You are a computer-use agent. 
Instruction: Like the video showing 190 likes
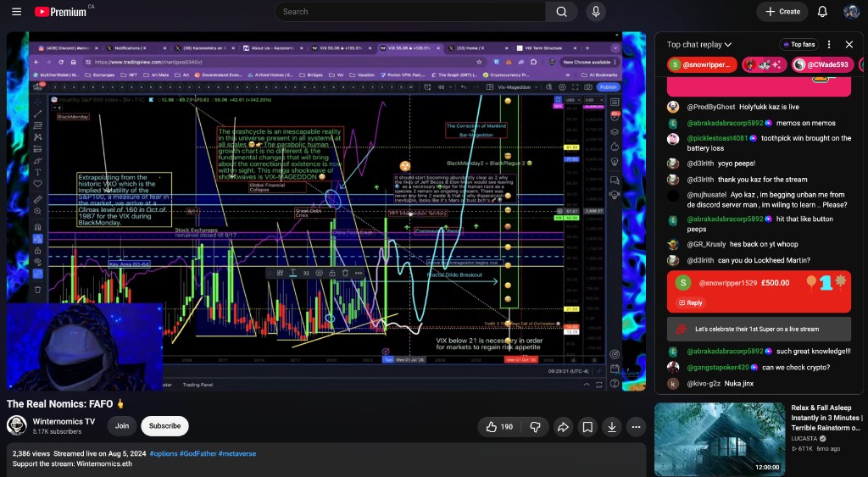click(499, 427)
